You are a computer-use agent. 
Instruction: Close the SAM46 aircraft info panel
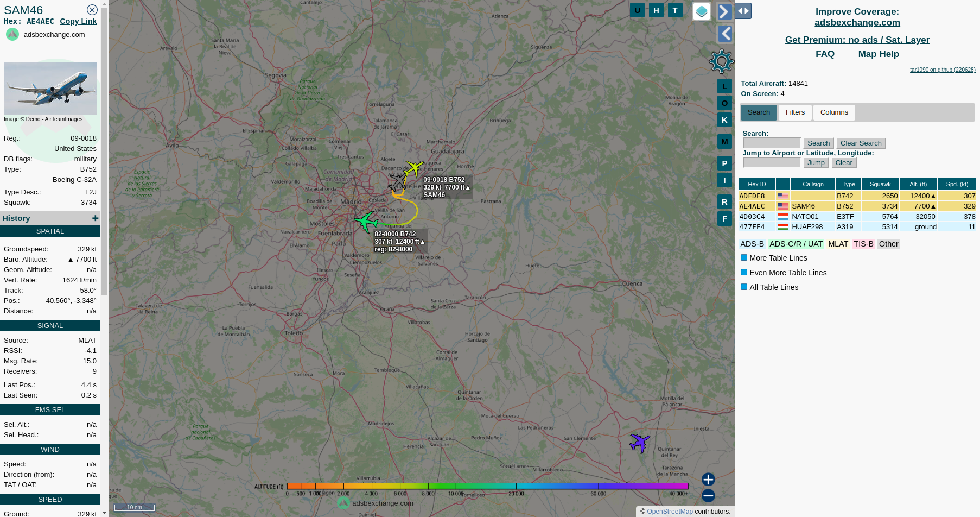pyautogui.click(x=92, y=10)
